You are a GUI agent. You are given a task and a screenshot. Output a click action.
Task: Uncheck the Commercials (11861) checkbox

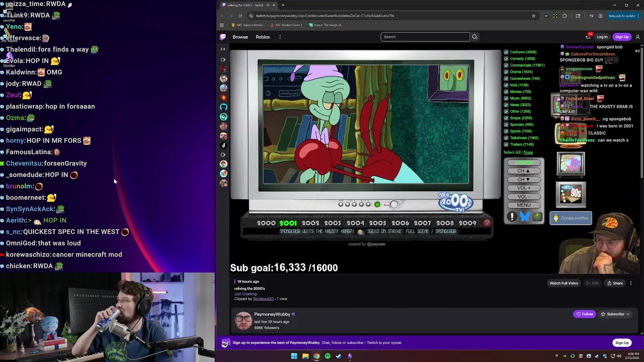point(506,65)
